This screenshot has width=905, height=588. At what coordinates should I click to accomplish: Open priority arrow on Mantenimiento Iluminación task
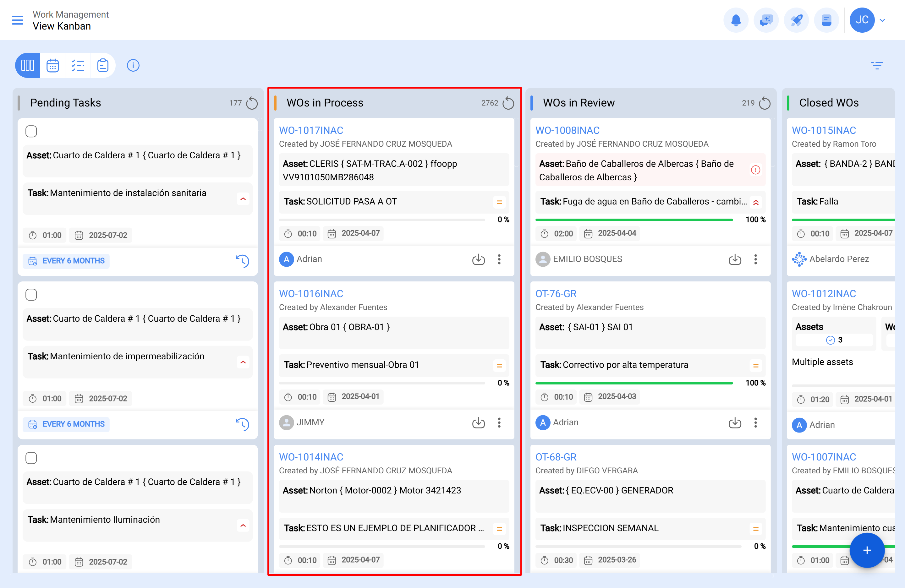coord(243,526)
